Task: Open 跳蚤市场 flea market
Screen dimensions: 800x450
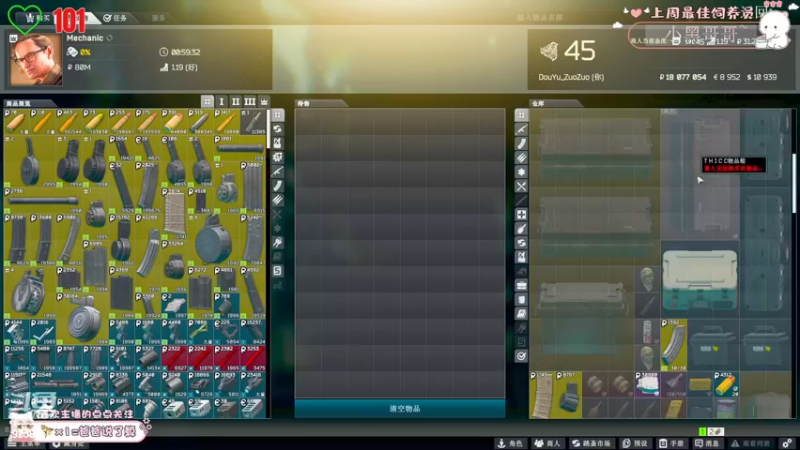Action: point(591,443)
